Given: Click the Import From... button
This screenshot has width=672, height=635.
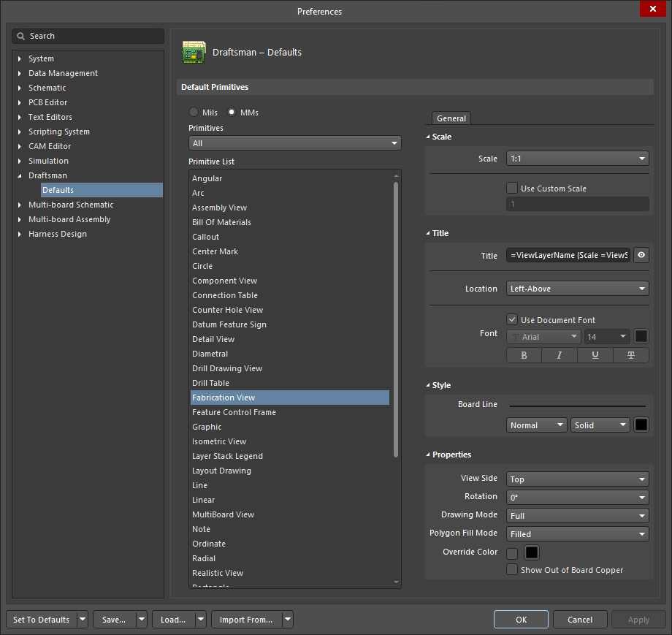Looking at the screenshot, I should click(246, 620).
